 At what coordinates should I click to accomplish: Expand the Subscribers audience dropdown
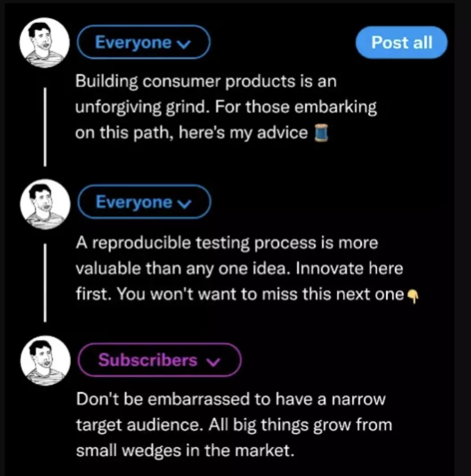click(159, 360)
